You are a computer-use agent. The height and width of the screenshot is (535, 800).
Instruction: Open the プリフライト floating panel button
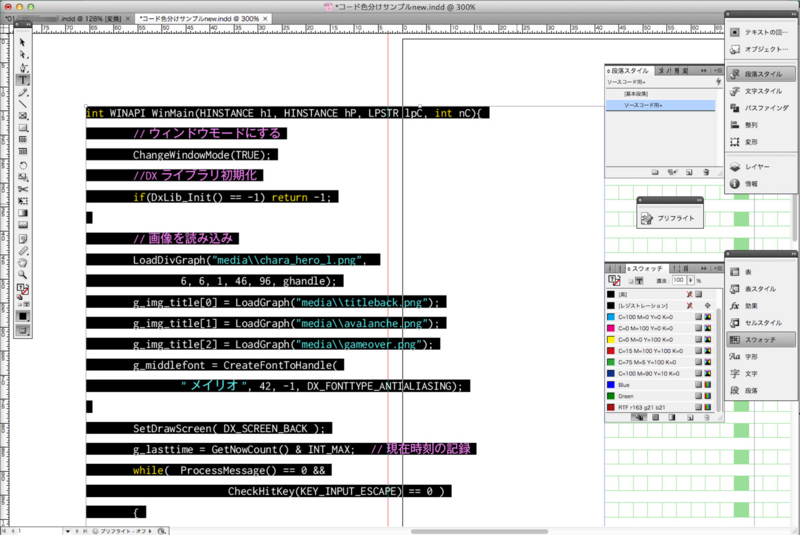click(670, 218)
